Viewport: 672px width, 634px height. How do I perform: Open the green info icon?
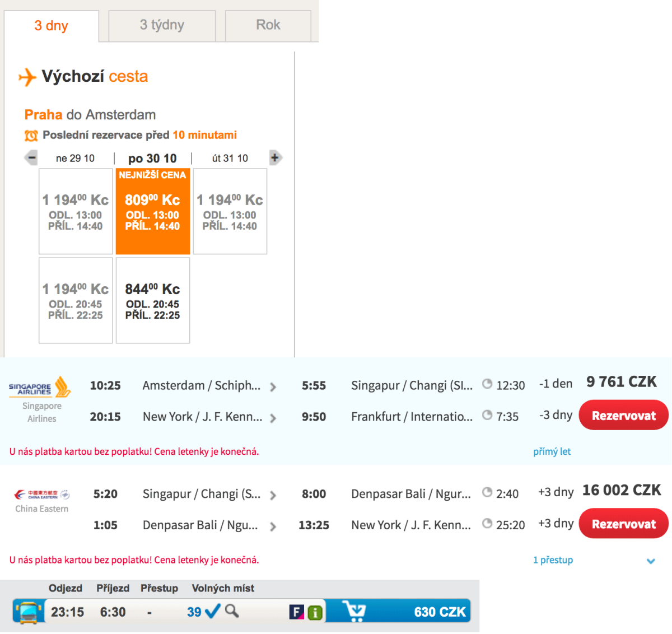(315, 612)
